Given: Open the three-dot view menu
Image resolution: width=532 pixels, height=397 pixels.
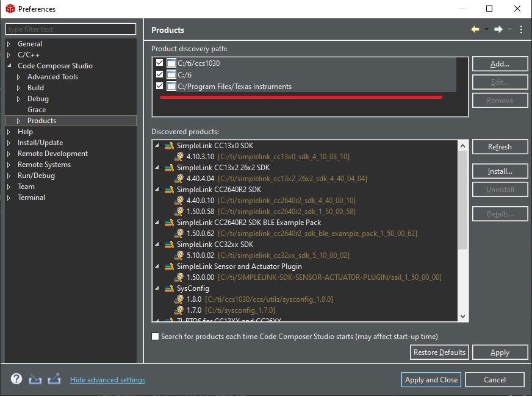Looking at the screenshot, I should [521, 29].
